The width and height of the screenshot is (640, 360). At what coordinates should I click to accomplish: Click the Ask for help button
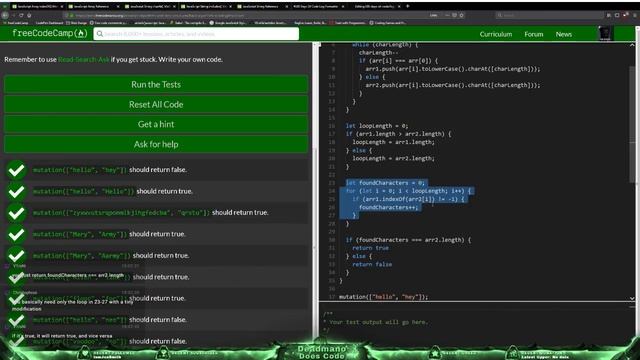(x=156, y=144)
